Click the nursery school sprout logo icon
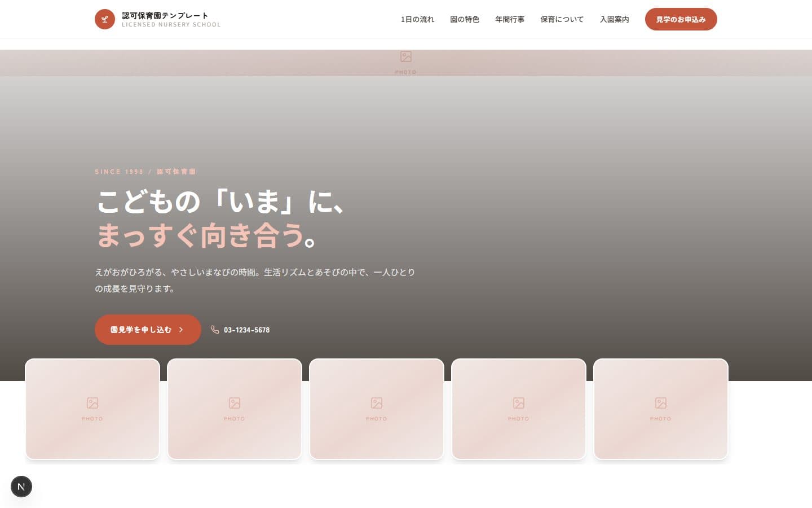The height and width of the screenshot is (508, 812). click(x=104, y=19)
